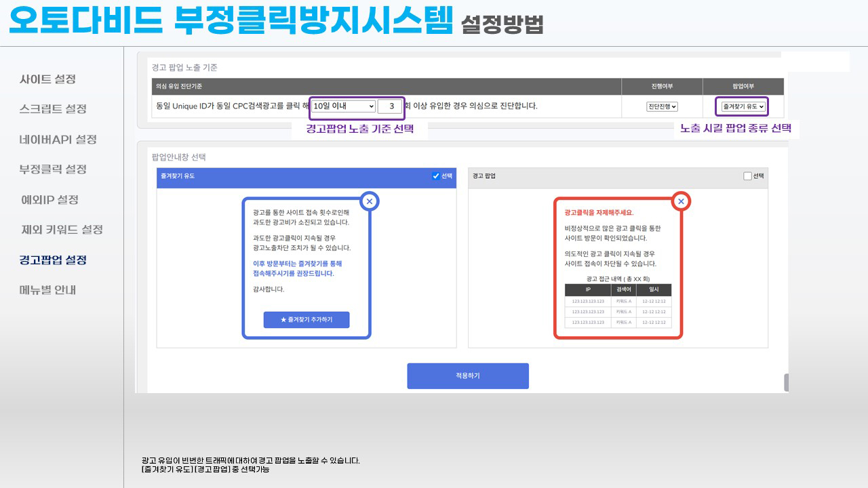Viewport: 868px width, 488px height.
Task: Uncheck the 즐겨찾기 유도 선택 checkbox
Action: pyautogui.click(x=436, y=176)
